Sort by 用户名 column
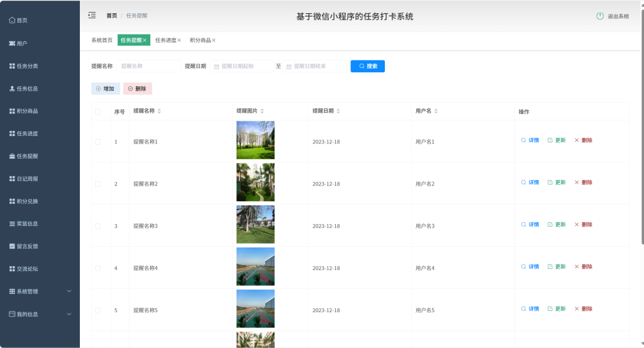Image resolution: width=644 pixels, height=348 pixels. (436, 111)
